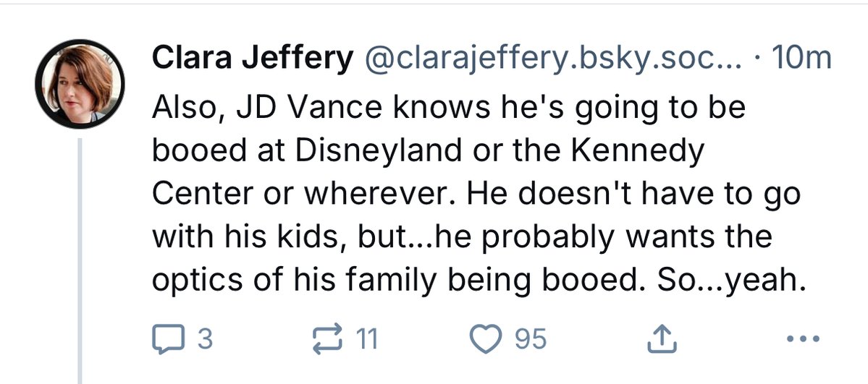The height and width of the screenshot is (384, 868).
Task: Open the post by clicking its body text
Action: pyautogui.click(x=477, y=194)
